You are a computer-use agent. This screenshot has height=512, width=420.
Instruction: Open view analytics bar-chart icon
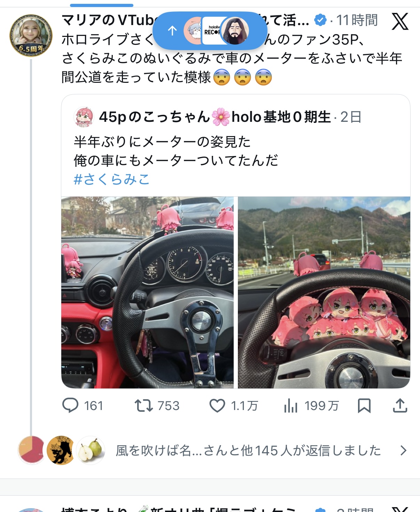[x=290, y=405]
